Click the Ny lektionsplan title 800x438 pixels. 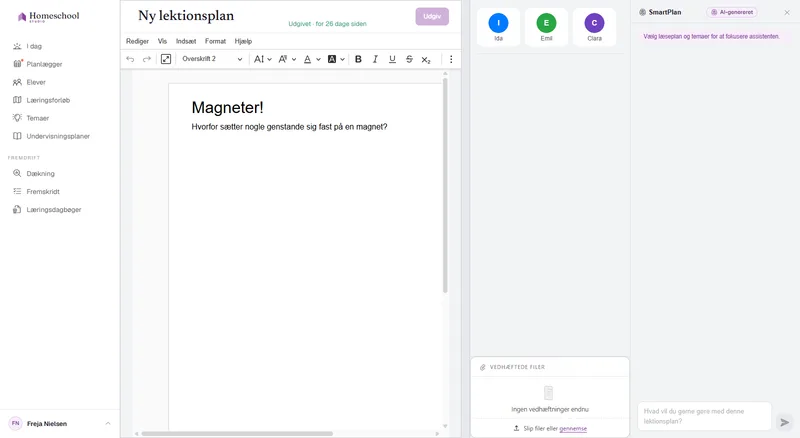pos(186,16)
